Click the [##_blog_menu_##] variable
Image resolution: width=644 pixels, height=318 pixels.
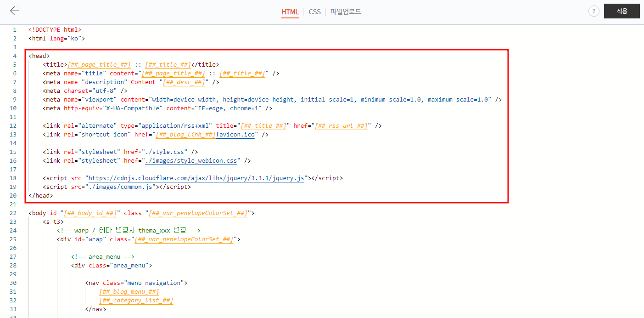click(129, 292)
